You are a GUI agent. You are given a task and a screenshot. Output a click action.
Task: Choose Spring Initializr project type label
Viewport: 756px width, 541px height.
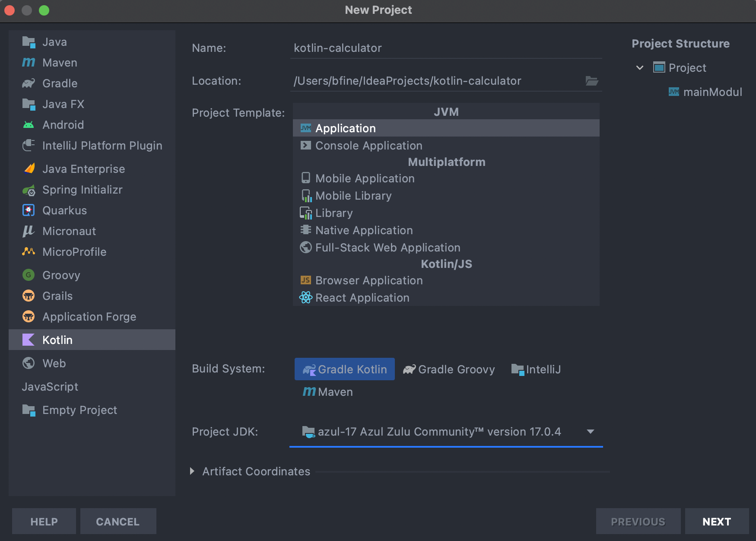point(83,190)
